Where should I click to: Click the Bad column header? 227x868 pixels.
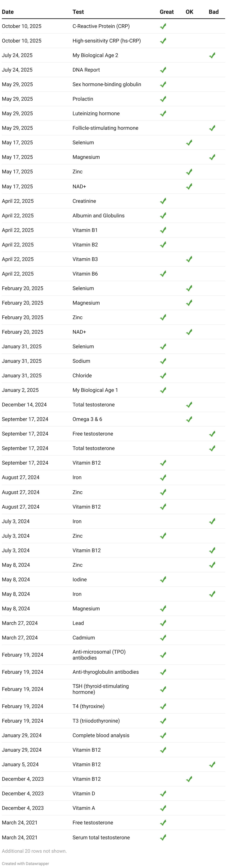coord(214,12)
